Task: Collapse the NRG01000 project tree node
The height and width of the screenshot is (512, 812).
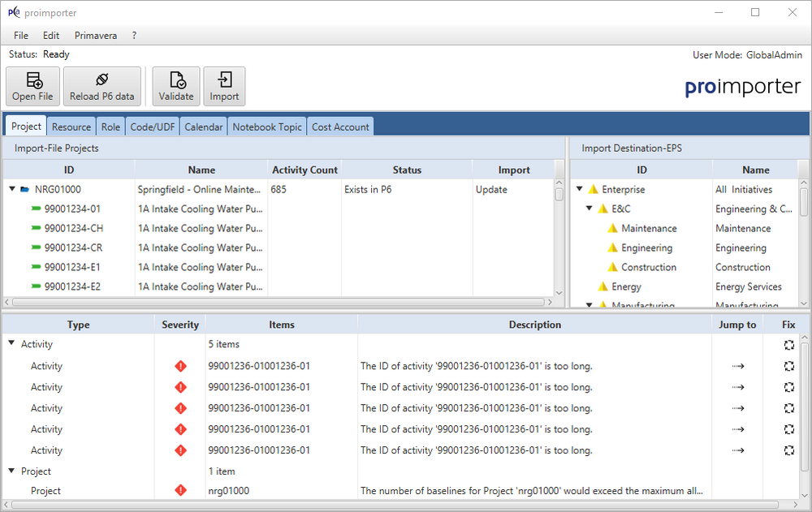Action: coord(13,190)
